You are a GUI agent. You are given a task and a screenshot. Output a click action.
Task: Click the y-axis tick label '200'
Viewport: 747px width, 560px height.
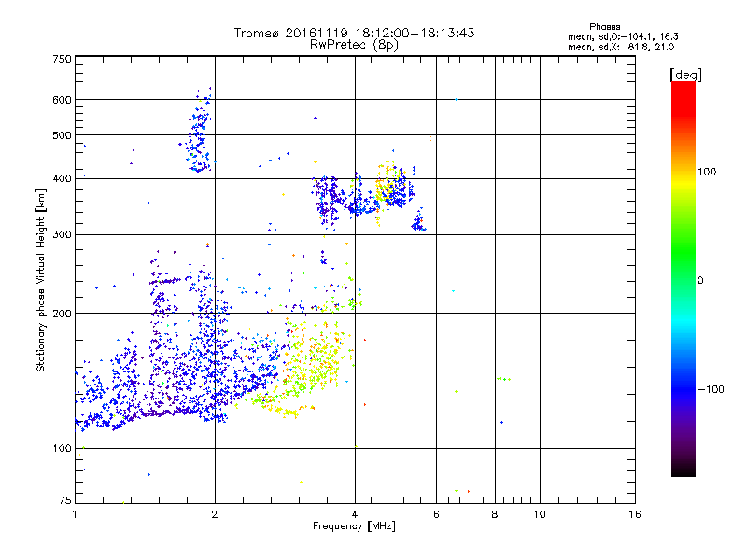(62, 314)
